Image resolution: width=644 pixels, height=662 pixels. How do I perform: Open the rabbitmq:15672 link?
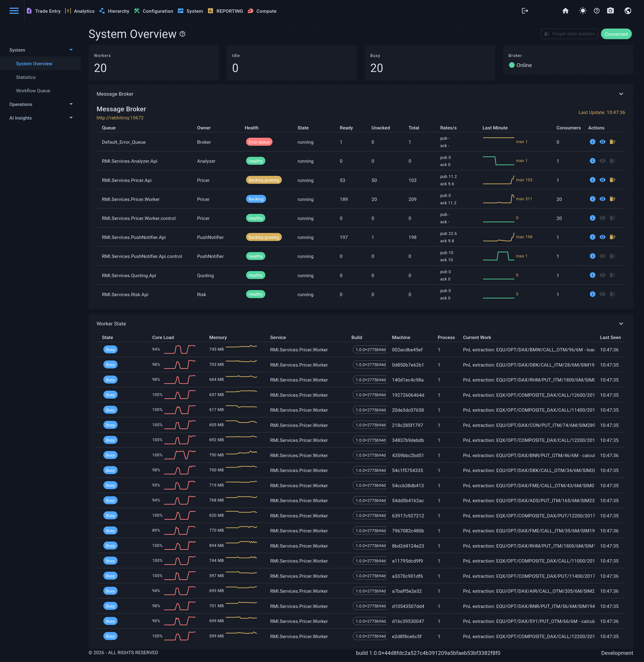click(x=120, y=118)
